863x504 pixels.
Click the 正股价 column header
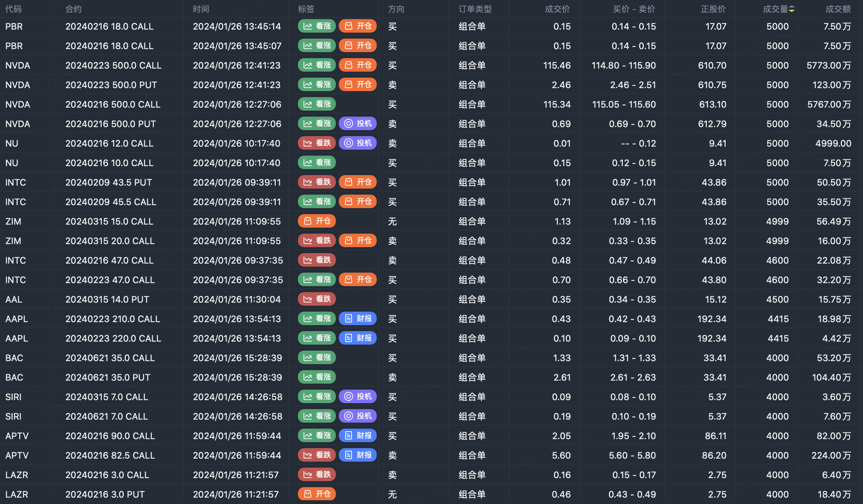[x=713, y=9]
